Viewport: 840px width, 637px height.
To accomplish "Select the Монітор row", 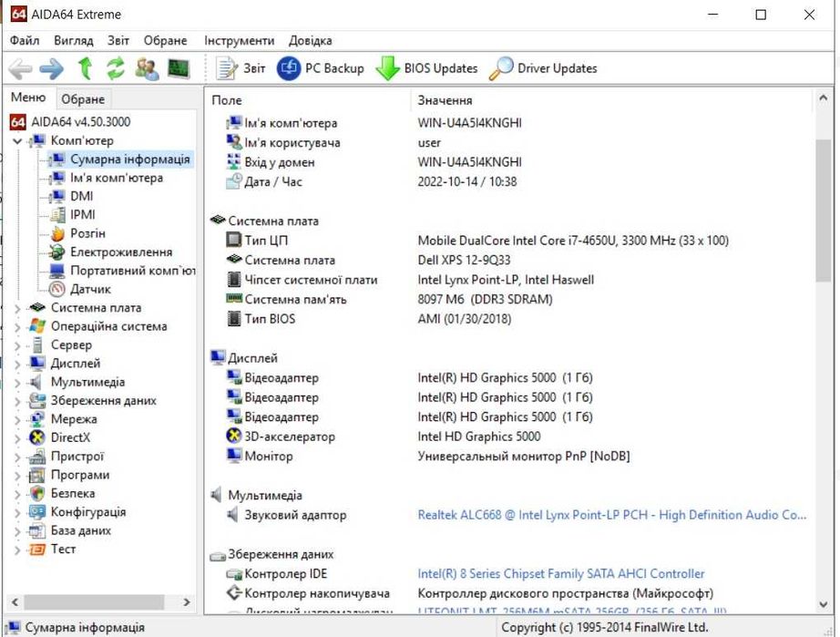I will click(509, 457).
